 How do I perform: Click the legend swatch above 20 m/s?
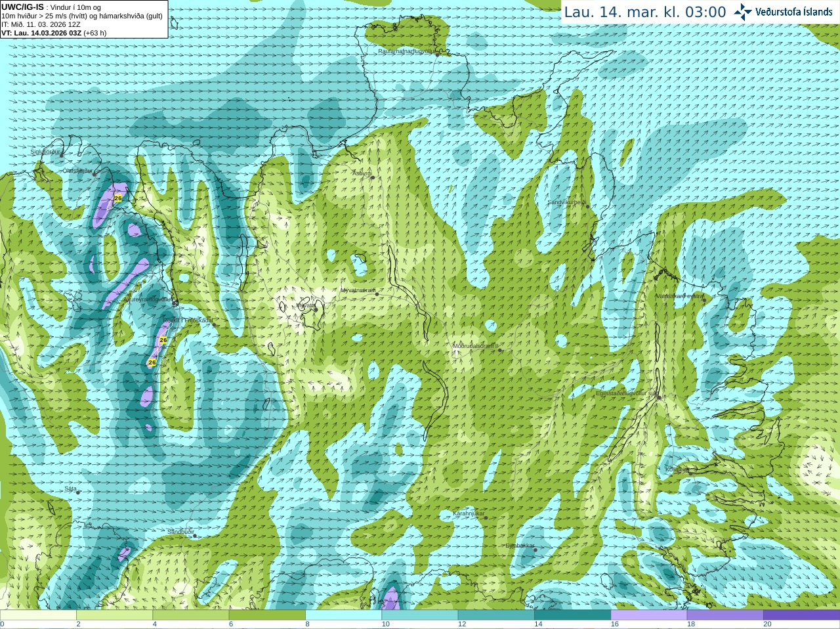tap(801, 615)
